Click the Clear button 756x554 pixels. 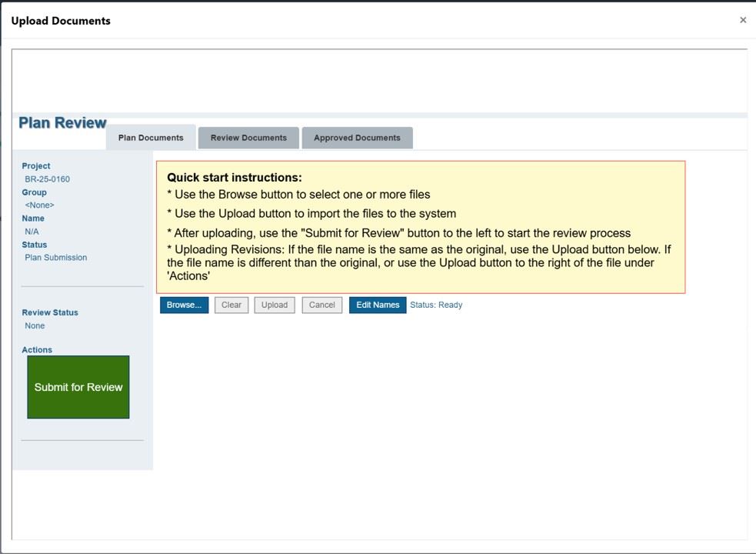click(x=231, y=305)
